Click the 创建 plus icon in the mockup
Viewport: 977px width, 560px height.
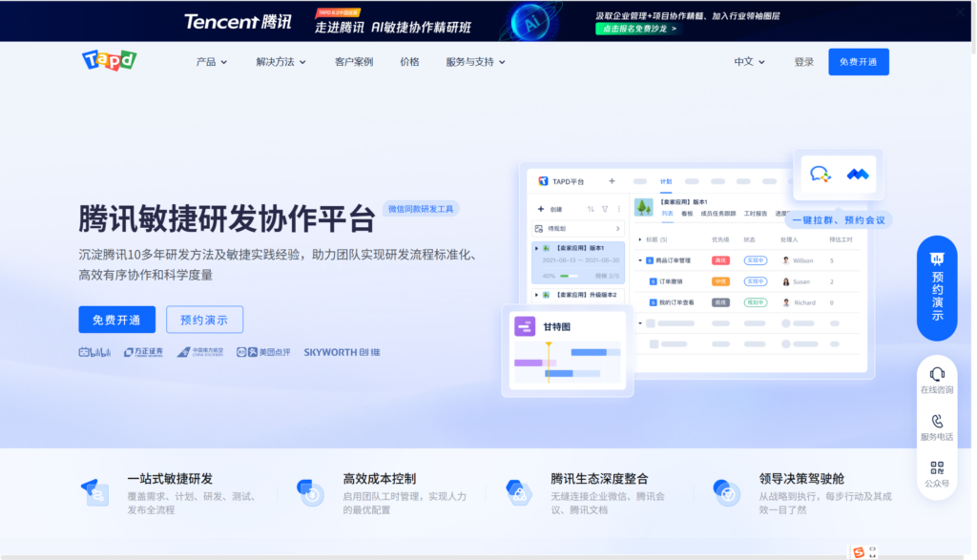[x=540, y=209]
